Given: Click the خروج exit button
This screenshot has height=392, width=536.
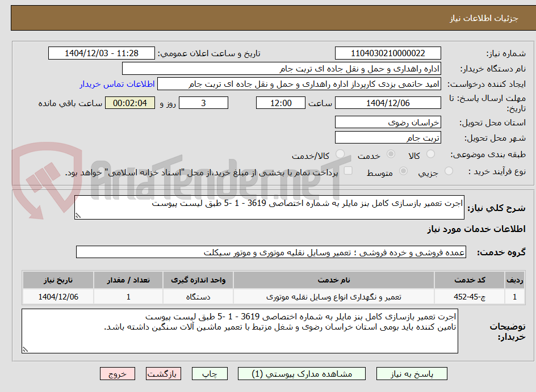Looking at the screenshot, I should tap(117, 374).
